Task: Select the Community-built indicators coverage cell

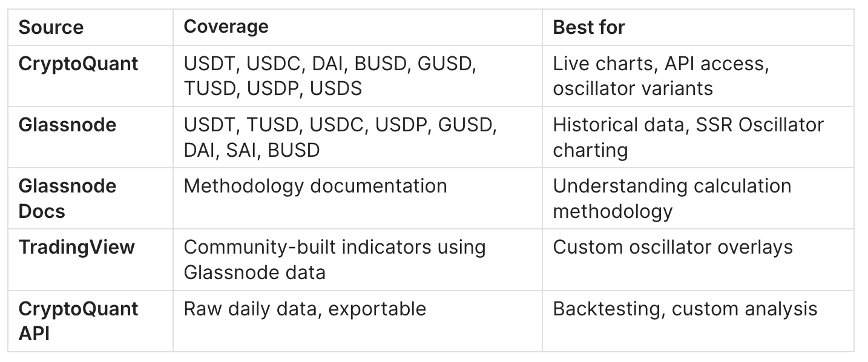Action: [x=334, y=260]
